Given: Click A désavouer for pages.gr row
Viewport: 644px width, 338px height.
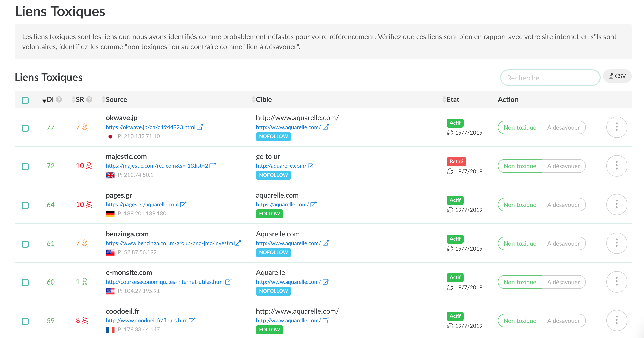Looking at the screenshot, I should tap(563, 205).
